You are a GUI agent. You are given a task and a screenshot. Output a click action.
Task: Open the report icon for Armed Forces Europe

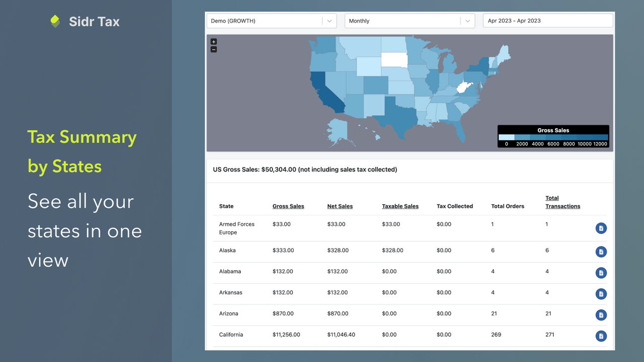point(601,228)
